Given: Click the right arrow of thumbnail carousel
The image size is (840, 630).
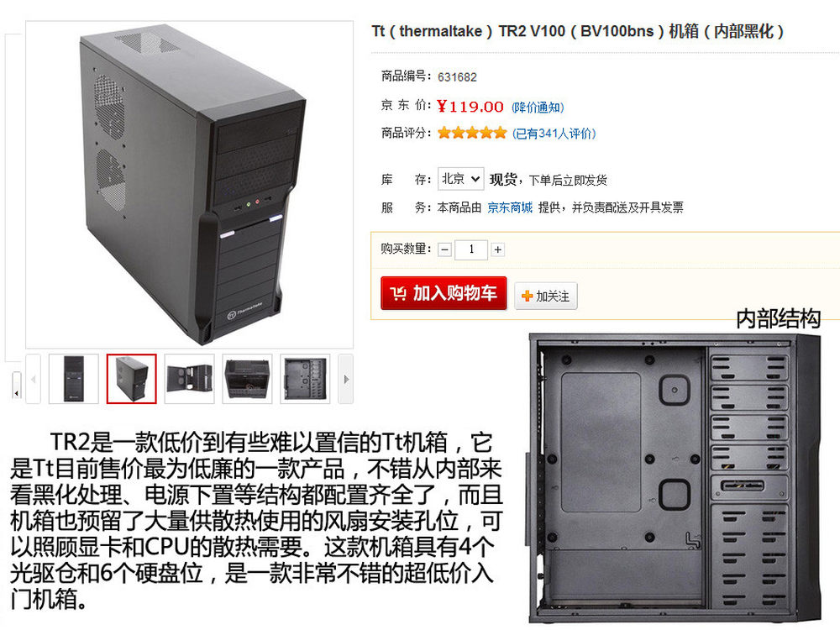Looking at the screenshot, I should (346, 380).
